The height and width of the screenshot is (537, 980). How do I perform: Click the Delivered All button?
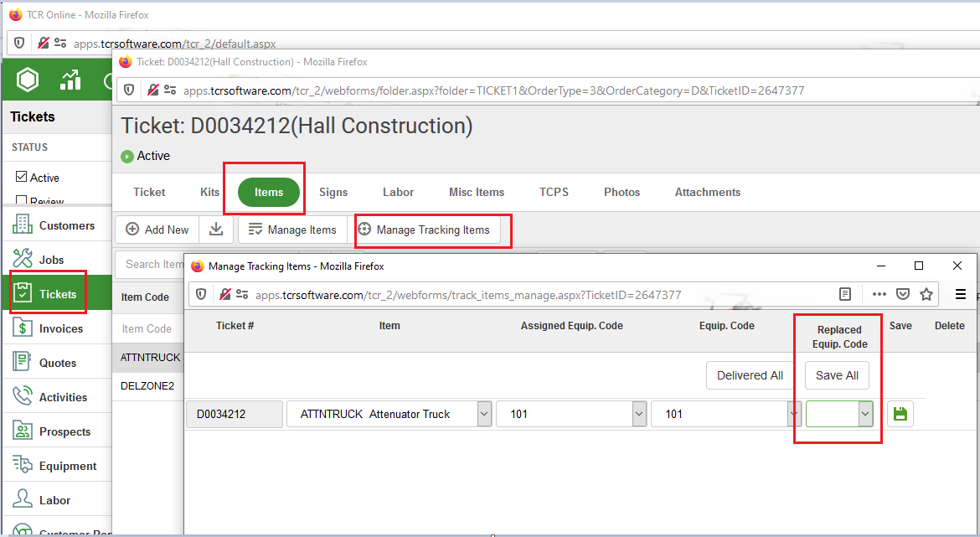point(750,375)
